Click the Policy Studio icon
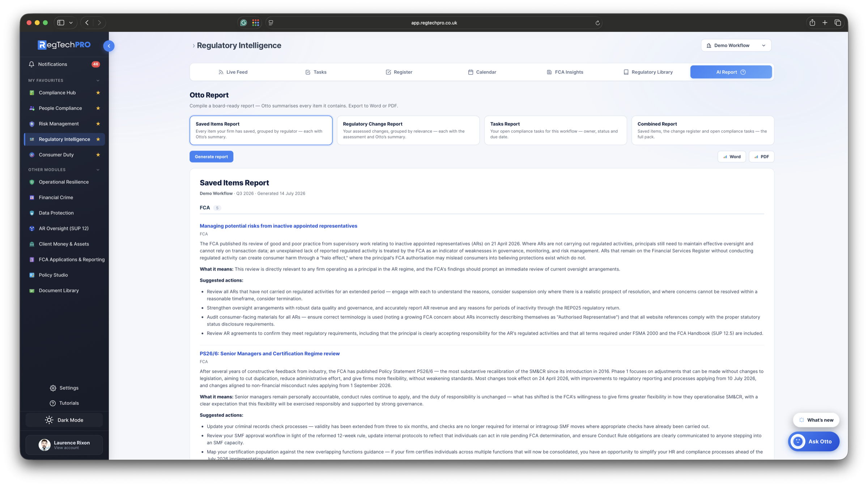868x486 pixels. click(32, 275)
